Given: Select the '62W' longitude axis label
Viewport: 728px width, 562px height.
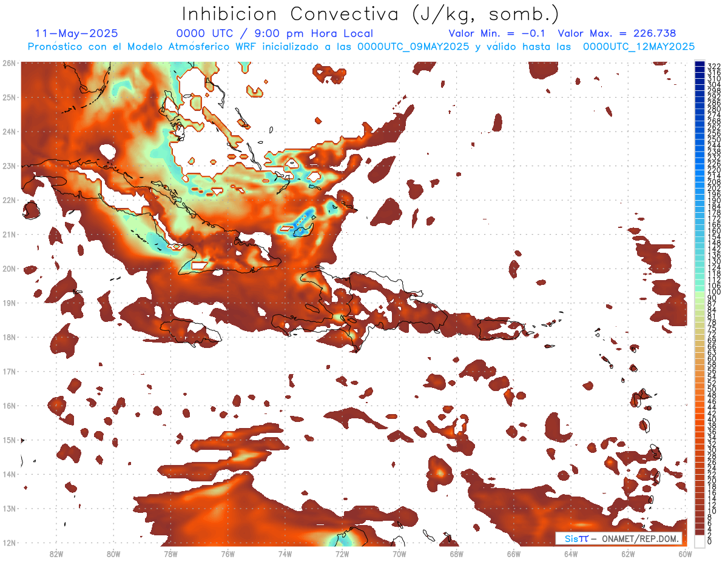Looking at the screenshot, I should (x=628, y=554).
